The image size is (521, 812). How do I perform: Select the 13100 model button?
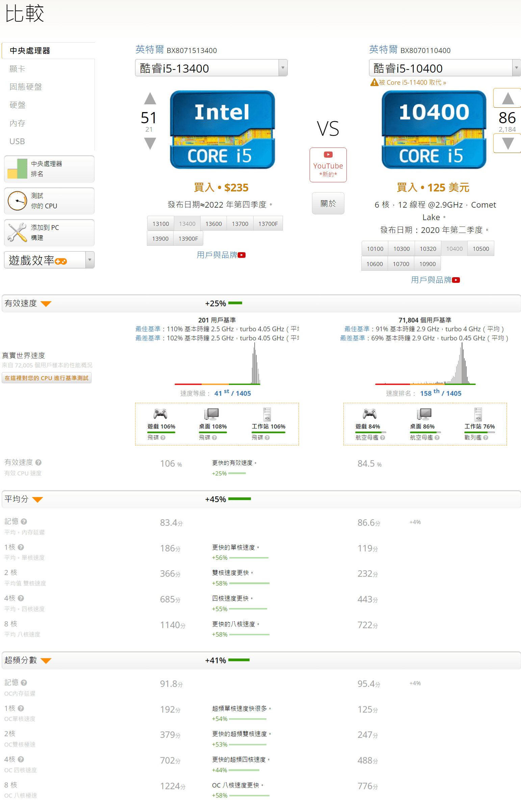161,224
